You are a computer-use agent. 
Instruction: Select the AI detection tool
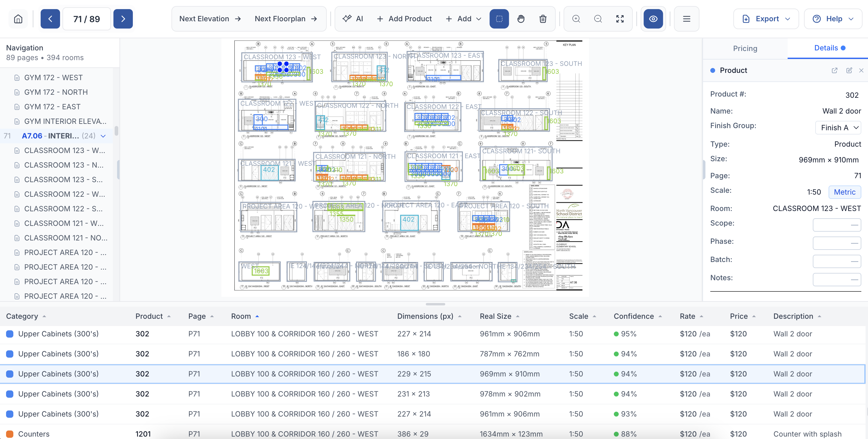(352, 19)
